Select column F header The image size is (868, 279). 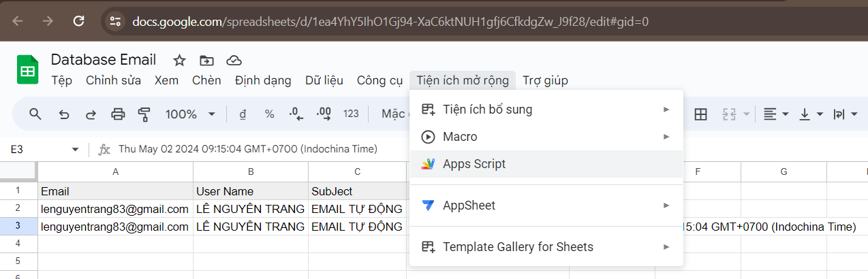click(698, 172)
